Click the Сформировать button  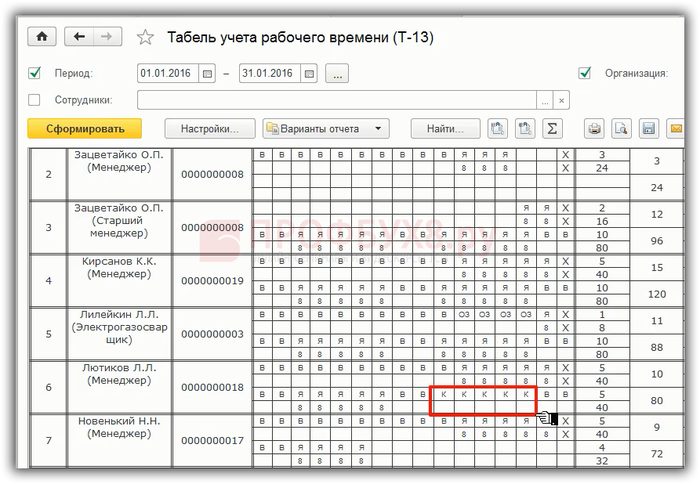(x=85, y=129)
